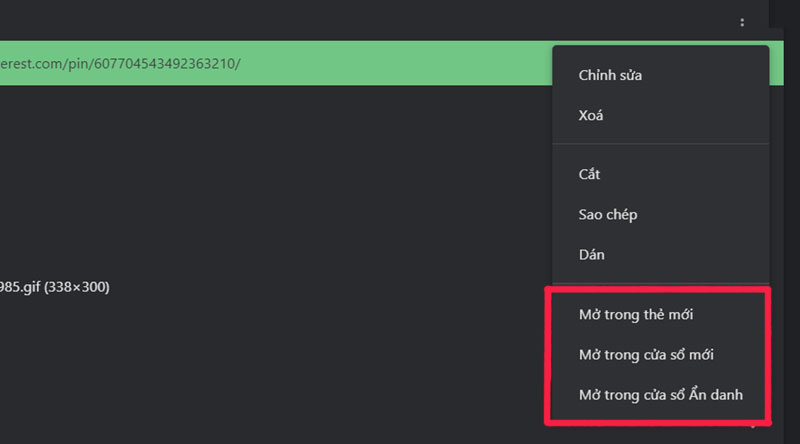Select Mở trong cửa sổ Ẩn danh
The height and width of the screenshot is (444, 800).
pyautogui.click(x=660, y=395)
